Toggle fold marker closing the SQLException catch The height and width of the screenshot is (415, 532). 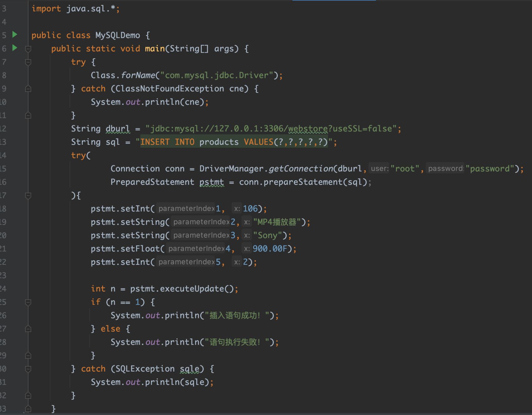(x=28, y=395)
